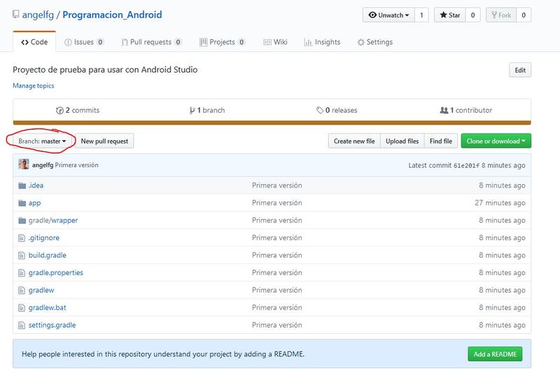This screenshot has width=560, height=392.
Task: Click Manage topics link
Action: tap(33, 85)
